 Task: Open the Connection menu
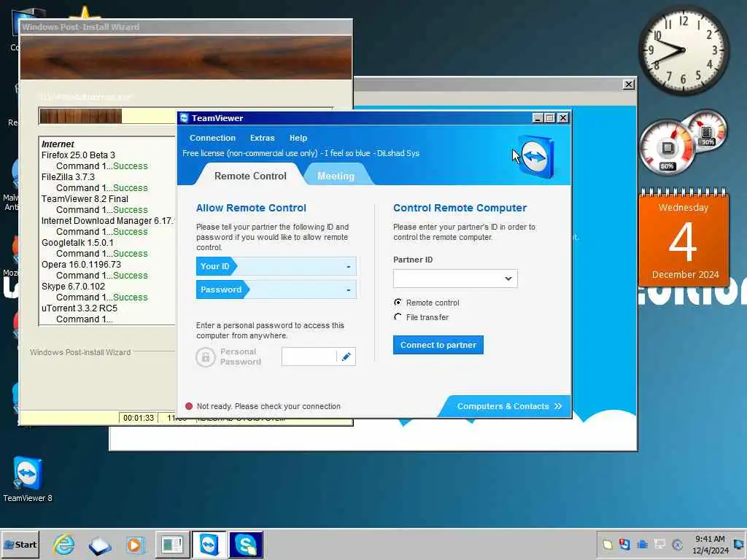click(212, 138)
